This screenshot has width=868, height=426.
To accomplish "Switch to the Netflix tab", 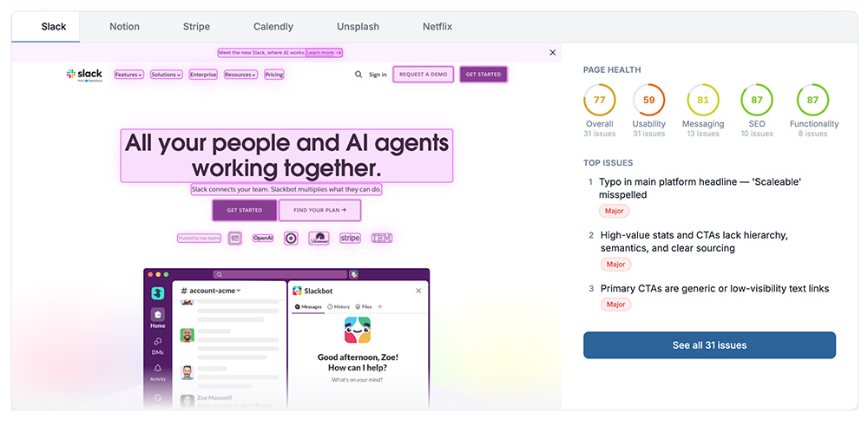I will pos(437,27).
